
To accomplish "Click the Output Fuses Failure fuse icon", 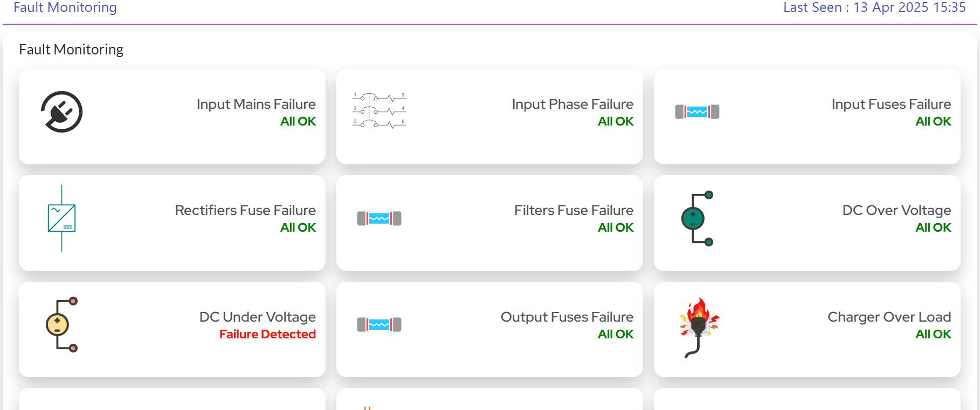I will [x=379, y=324].
